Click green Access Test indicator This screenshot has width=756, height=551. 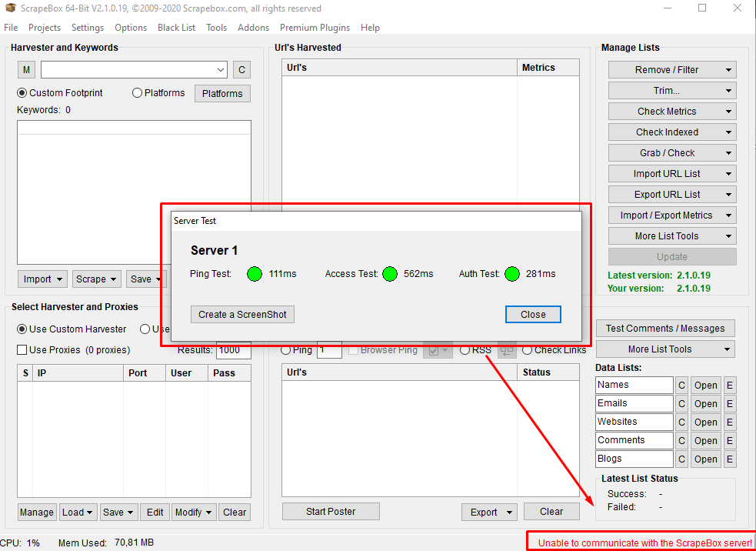coord(390,274)
